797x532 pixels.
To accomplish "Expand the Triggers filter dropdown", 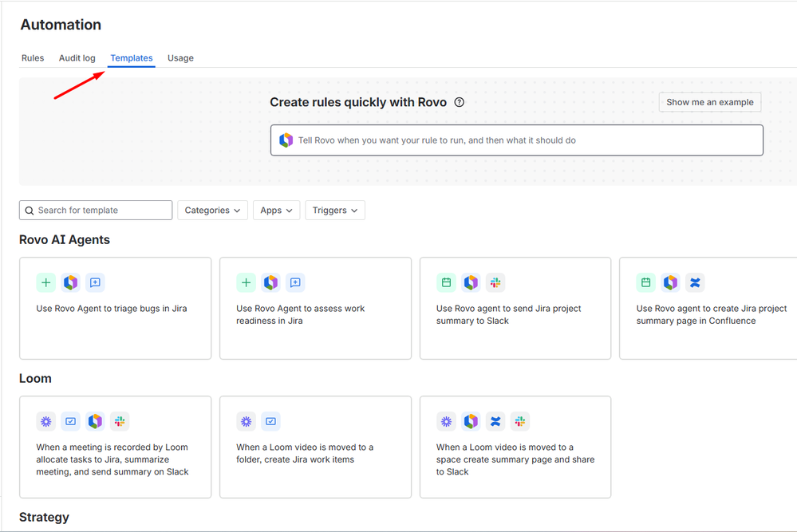I will (335, 211).
